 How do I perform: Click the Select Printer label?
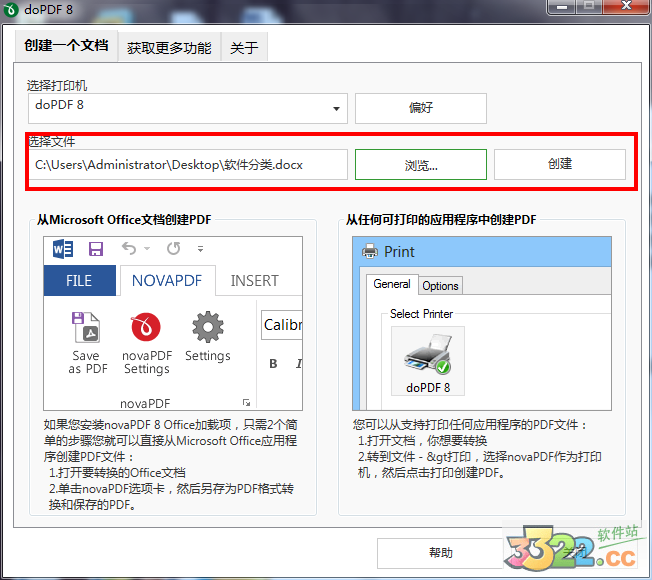(x=421, y=314)
